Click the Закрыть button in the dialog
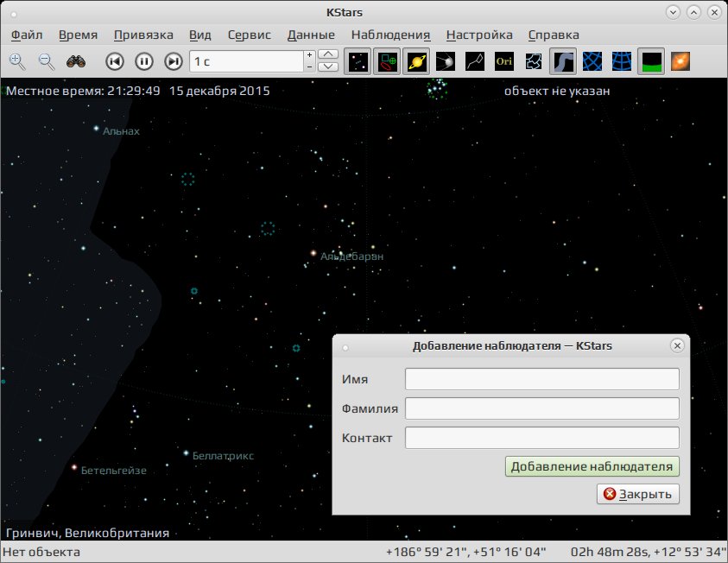 (638, 494)
